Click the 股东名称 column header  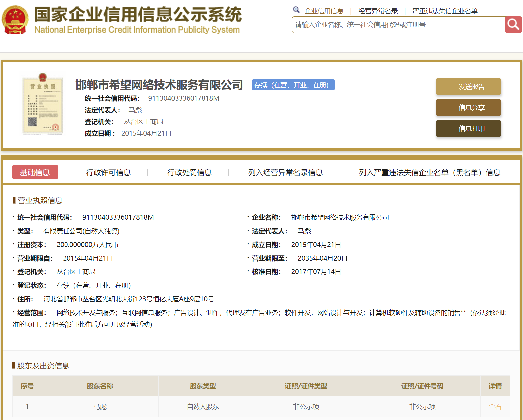[100, 386]
